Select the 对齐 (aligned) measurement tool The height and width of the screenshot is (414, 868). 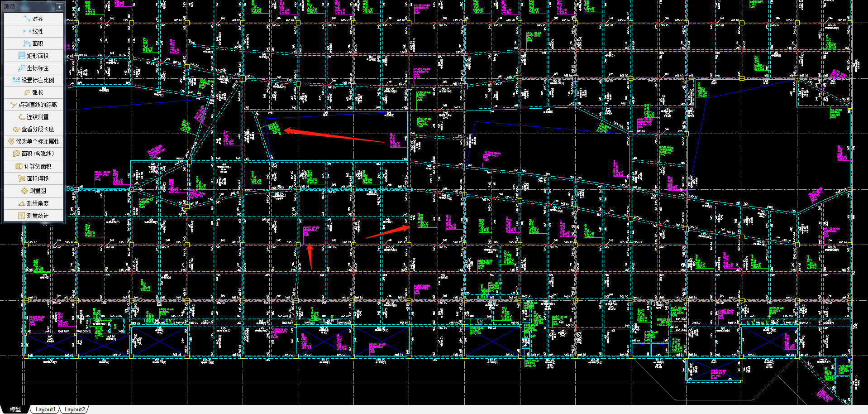(33, 19)
